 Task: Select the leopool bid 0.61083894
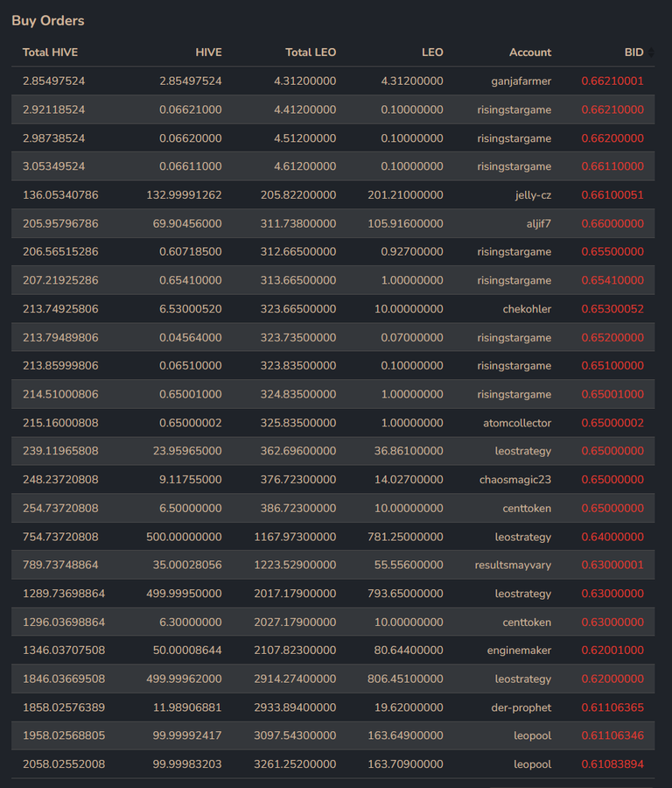click(612, 764)
